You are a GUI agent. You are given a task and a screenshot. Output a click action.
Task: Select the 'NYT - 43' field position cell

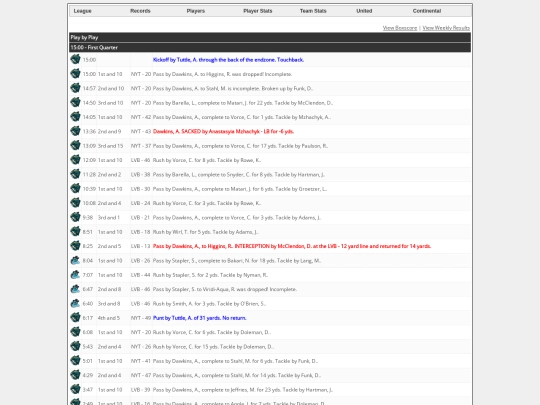coord(141,131)
